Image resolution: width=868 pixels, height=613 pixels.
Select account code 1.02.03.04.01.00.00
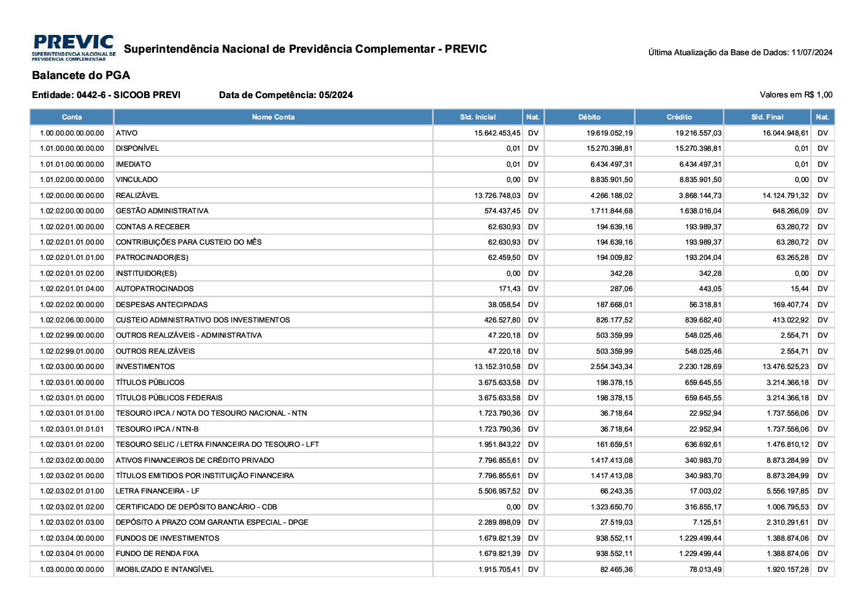[x=72, y=554]
